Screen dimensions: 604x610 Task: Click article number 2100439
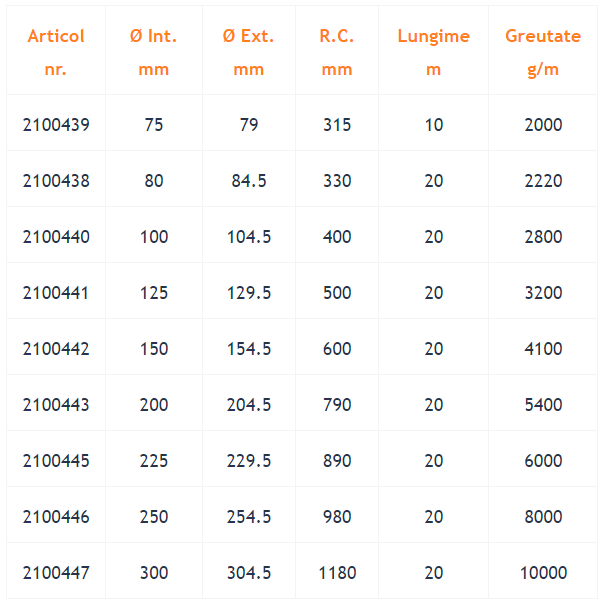click(56, 125)
